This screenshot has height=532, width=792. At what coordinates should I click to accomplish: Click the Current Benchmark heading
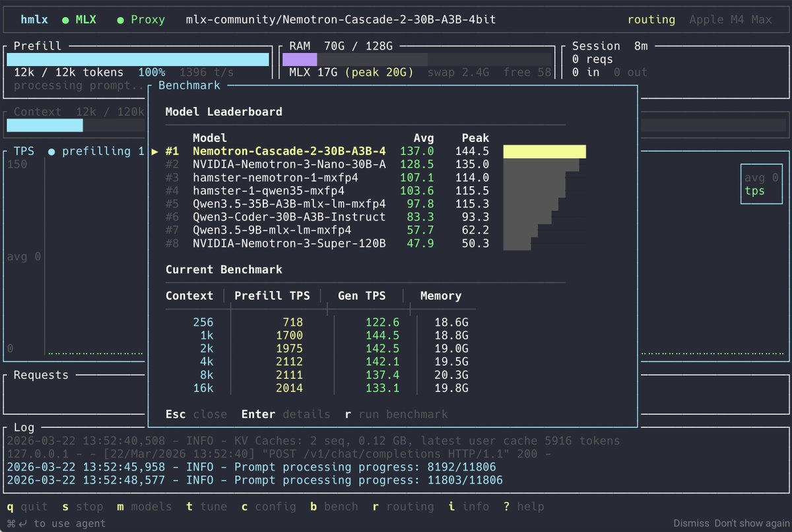pyautogui.click(x=224, y=269)
